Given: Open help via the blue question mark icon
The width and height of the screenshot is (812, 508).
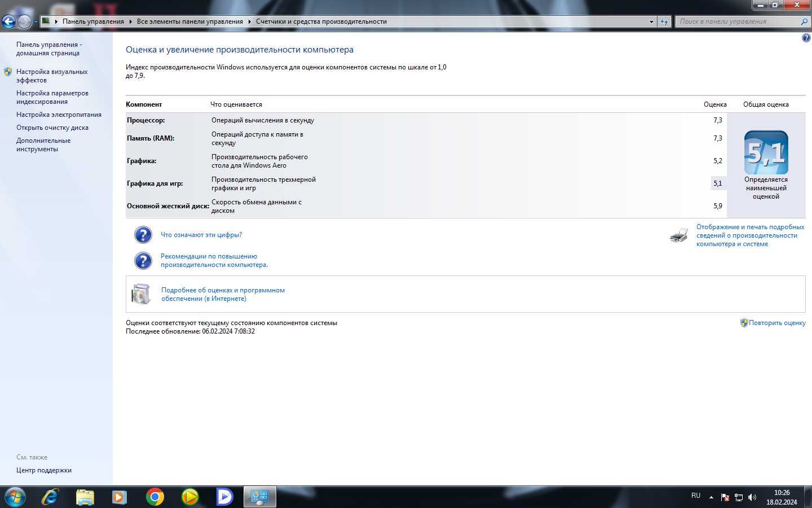Looking at the screenshot, I should tap(806, 38).
